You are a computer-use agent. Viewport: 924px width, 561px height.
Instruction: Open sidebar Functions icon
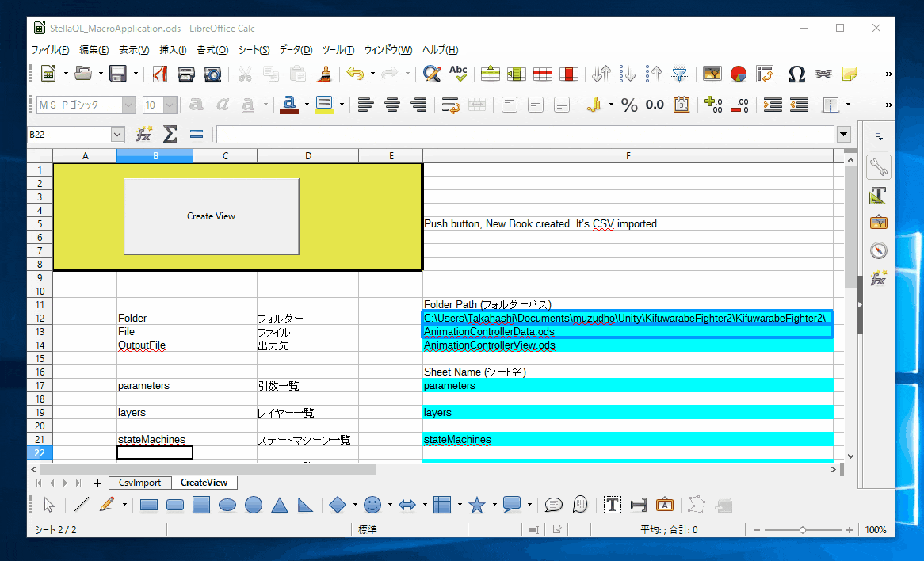pos(878,277)
